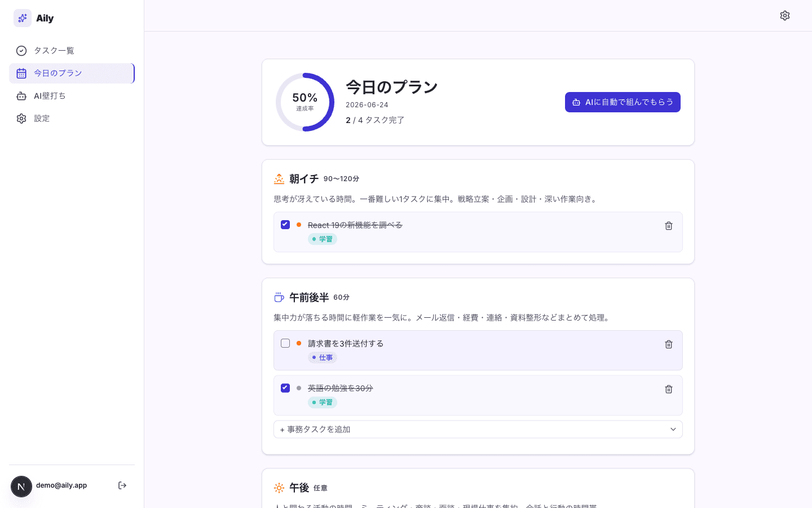Check the 請求書を3件送付する task
This screenshot has width=812, height=508.
285,343
